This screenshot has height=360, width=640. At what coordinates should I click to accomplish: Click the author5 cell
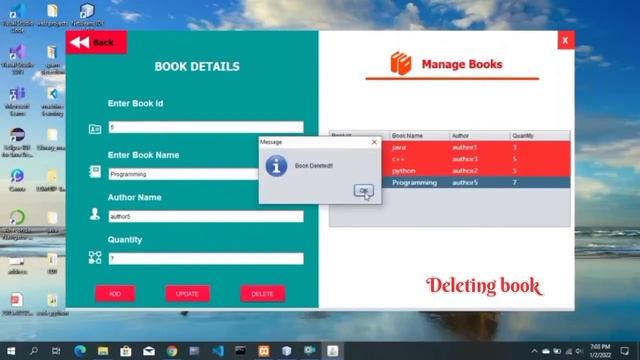[x=480, y=182]
